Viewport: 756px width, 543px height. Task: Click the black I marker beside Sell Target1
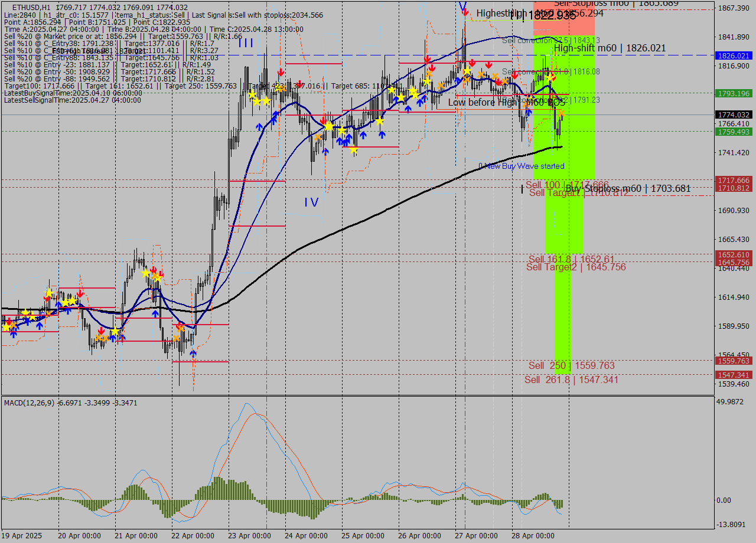pos(522,189)
